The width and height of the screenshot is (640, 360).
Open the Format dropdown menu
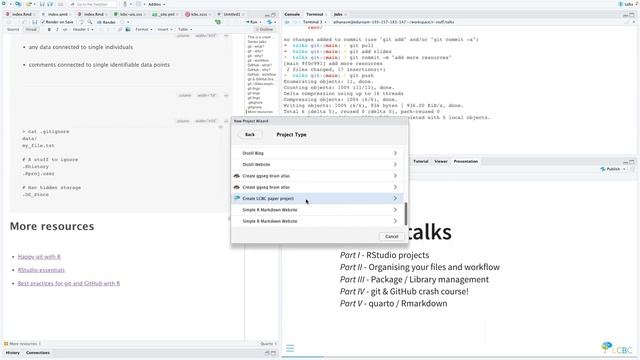tap(144, 29)
